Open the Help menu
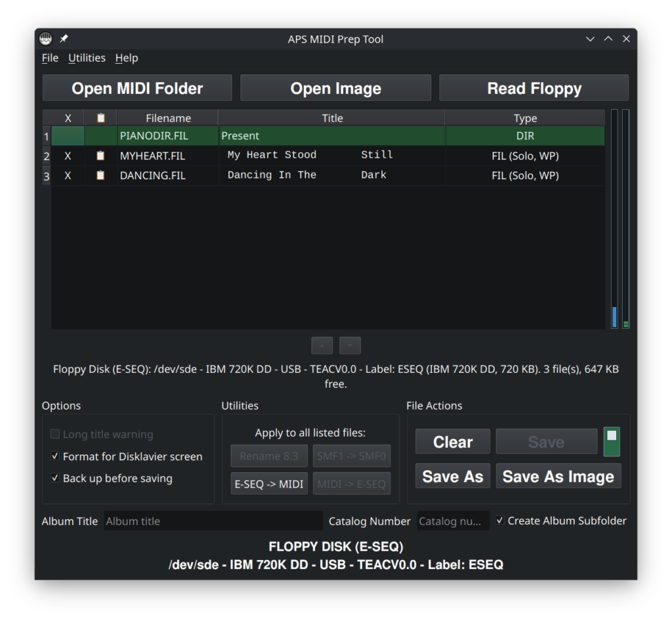Viewport: 672px width, 621px height. click(x=127, y=58)
